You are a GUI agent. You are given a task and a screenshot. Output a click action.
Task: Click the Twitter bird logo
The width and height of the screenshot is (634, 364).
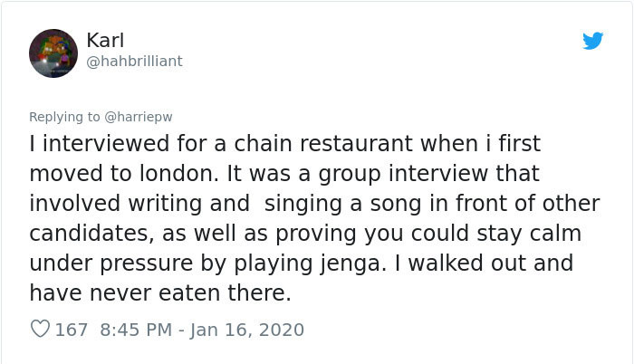pyautogui.click(x=593, y=41)
